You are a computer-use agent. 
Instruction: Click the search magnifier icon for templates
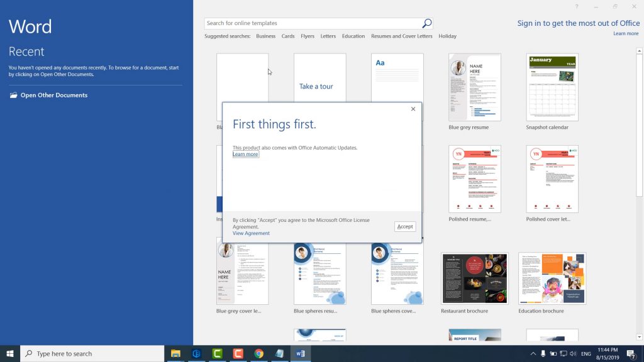point(427,23)
